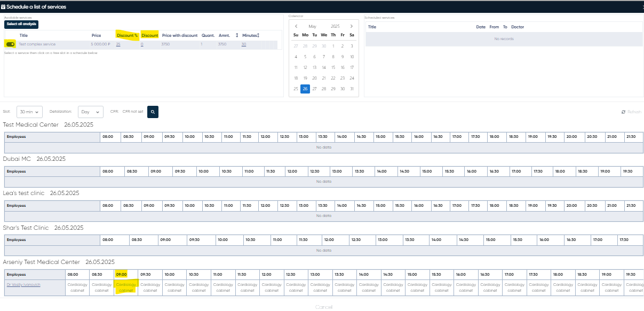The height and width of the screenshot is (311, 644).
Task: Click the Select all analysis button
Action: (21, 24)
